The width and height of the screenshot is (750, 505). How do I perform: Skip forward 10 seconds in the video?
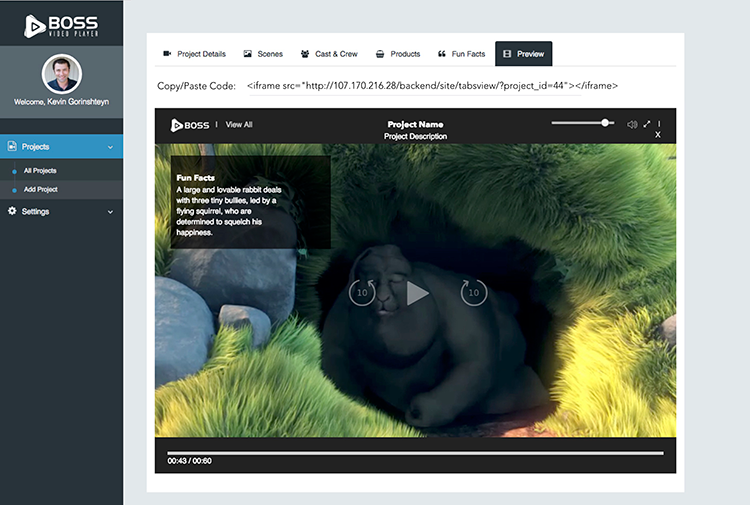(474, 292)
